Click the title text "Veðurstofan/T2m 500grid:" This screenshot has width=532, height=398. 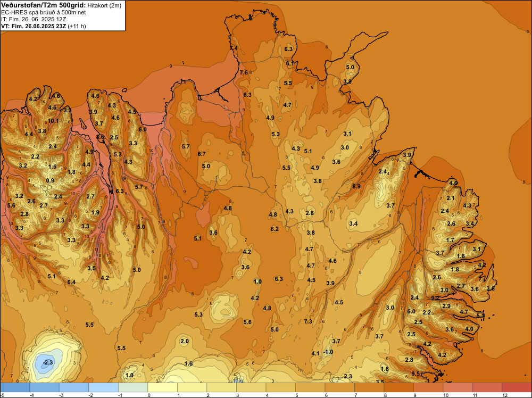[44, 5]
